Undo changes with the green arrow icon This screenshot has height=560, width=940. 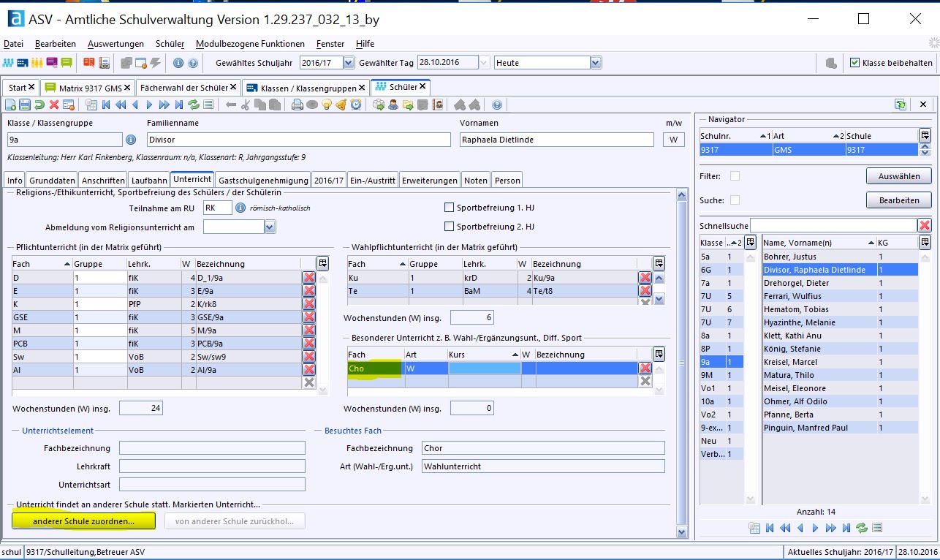click(x=39, y=105)
